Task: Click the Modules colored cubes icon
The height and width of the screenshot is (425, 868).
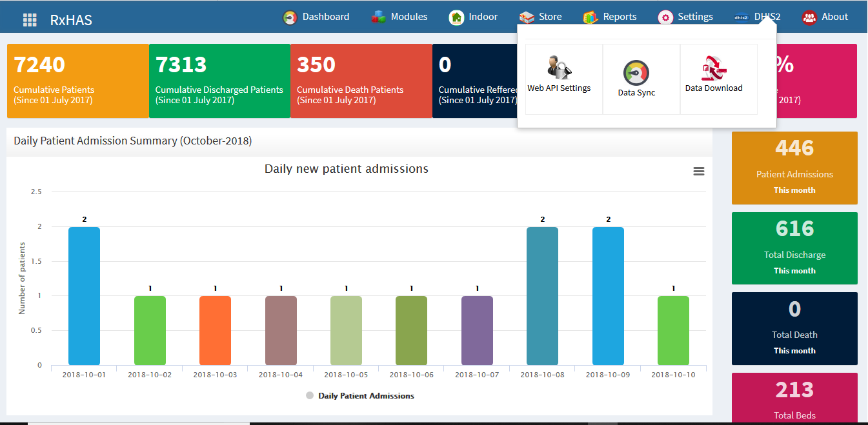Action: [379, 17]
